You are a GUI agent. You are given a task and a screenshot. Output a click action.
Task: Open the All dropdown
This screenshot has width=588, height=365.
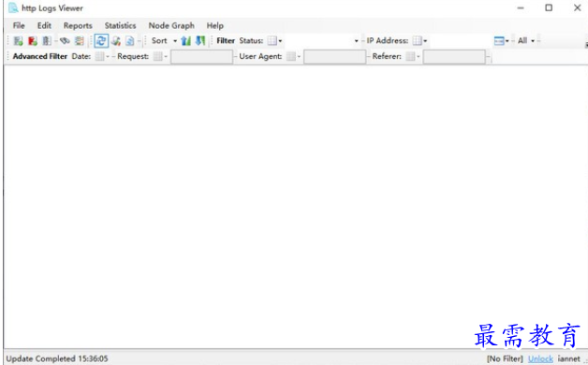coord(526,40)
